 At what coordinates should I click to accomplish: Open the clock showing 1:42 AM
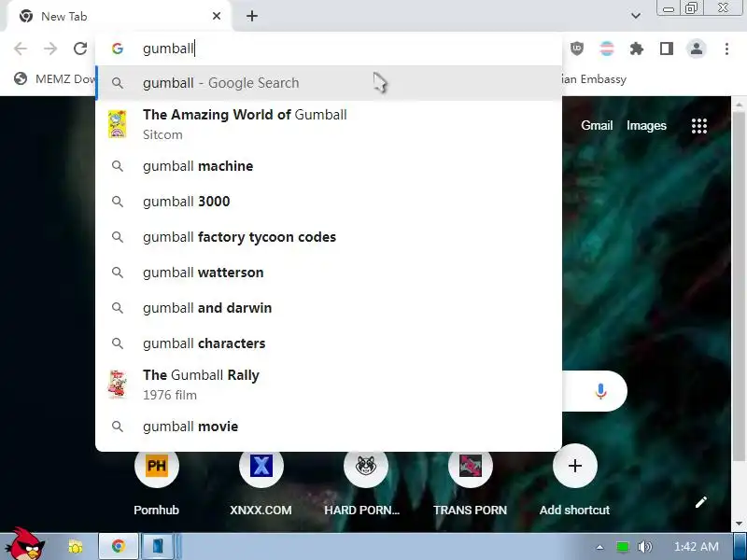[x=696, y=547]
